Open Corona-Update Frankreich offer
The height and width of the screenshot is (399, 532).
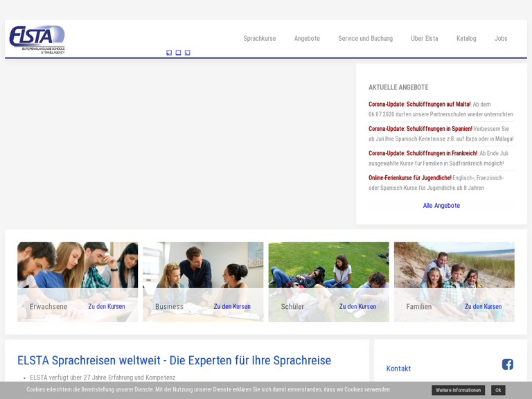pos(423,153)
